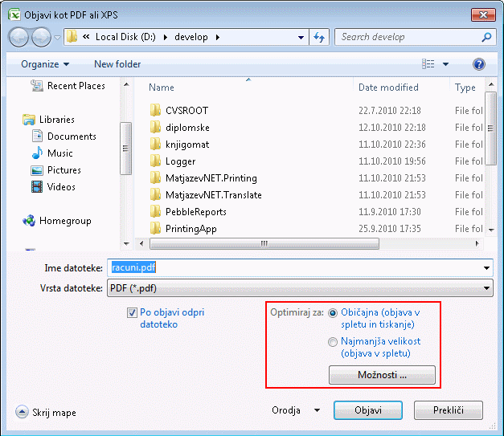The image size is (504, 436).
Task: Click the change view icon in toolbar
Action: [x=428, y=64]
